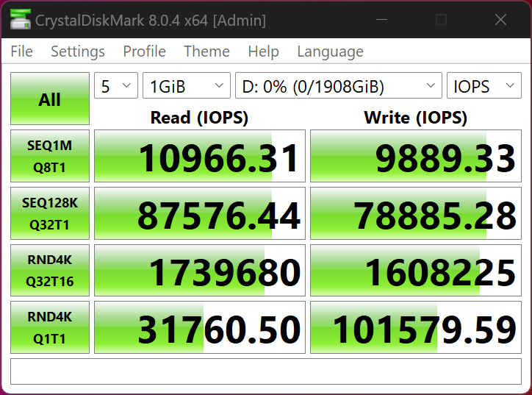Expand the IOPS unit dropdown

pos(484,85)
